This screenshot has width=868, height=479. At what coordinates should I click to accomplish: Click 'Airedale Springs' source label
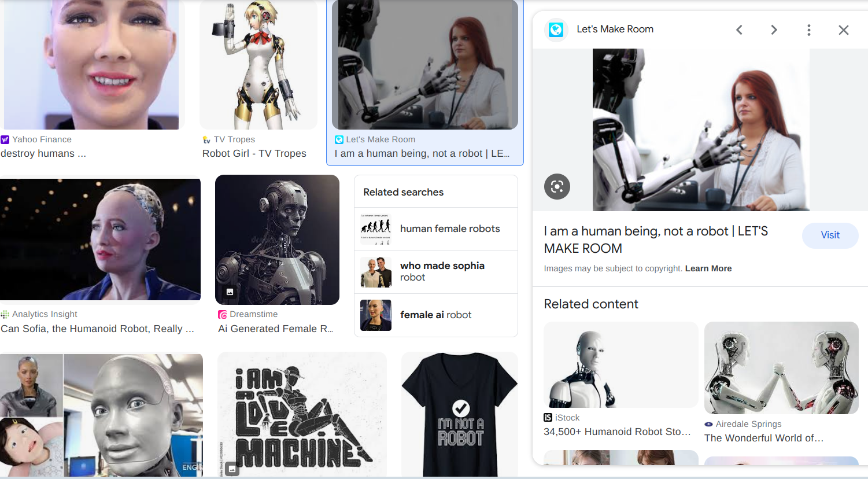click(x=748, y=424)
